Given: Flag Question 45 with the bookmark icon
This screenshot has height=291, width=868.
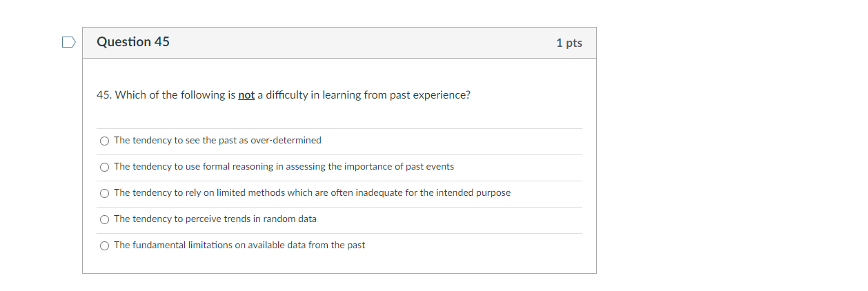Looking at the screenshot, I should 68,43.
